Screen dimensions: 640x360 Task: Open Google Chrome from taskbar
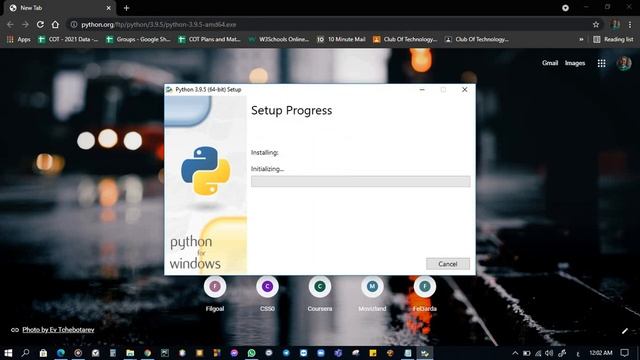point(147,353)
